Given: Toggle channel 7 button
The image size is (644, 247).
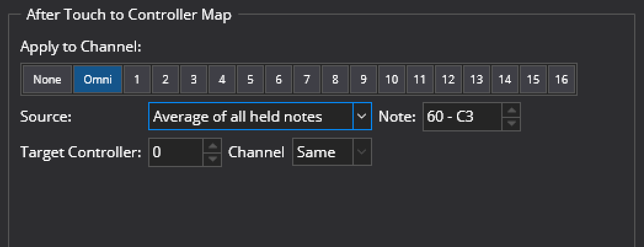Looking at the screenshot, I should pyautogui.click(x=306, y=80).
